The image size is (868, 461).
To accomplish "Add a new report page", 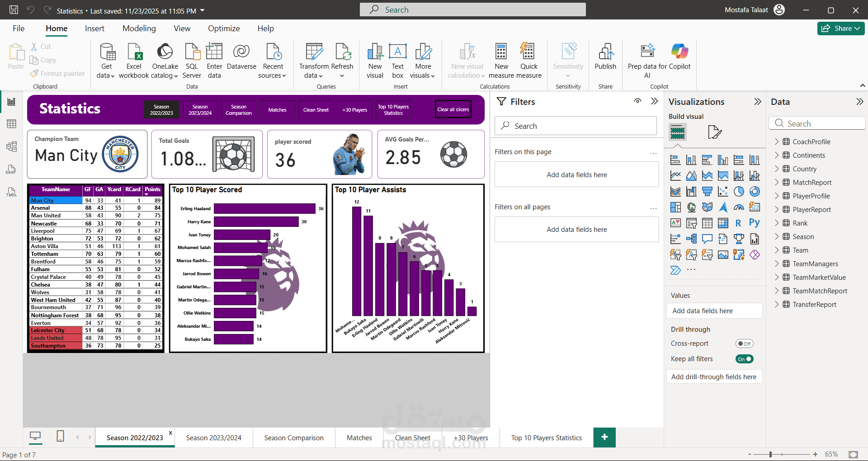I will pyautogui.click(x=605, y=437).
